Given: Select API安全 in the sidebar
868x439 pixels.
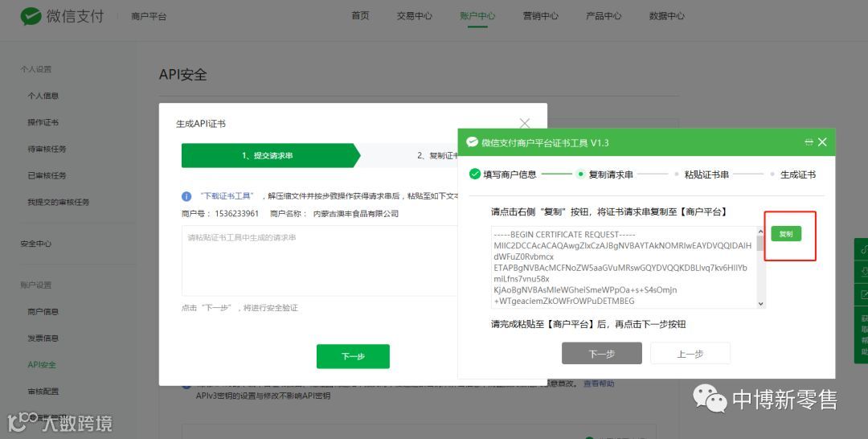Looking at the screenshot, I should click(x=42, y=365).
